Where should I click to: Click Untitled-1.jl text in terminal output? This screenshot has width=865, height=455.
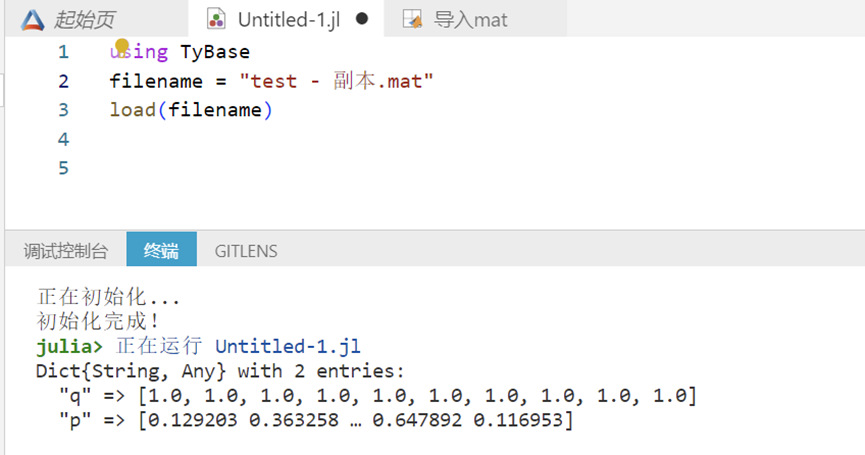pos(288,346)
